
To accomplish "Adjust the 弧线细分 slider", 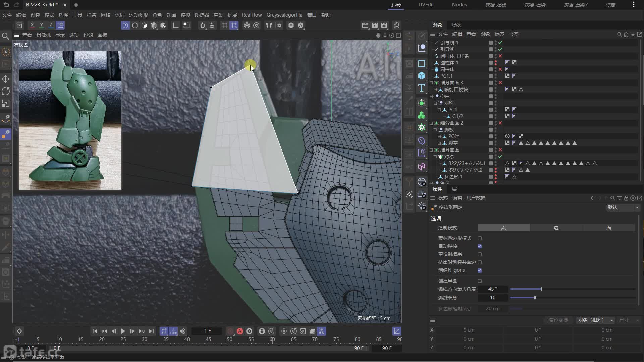I will coord(535,298).
